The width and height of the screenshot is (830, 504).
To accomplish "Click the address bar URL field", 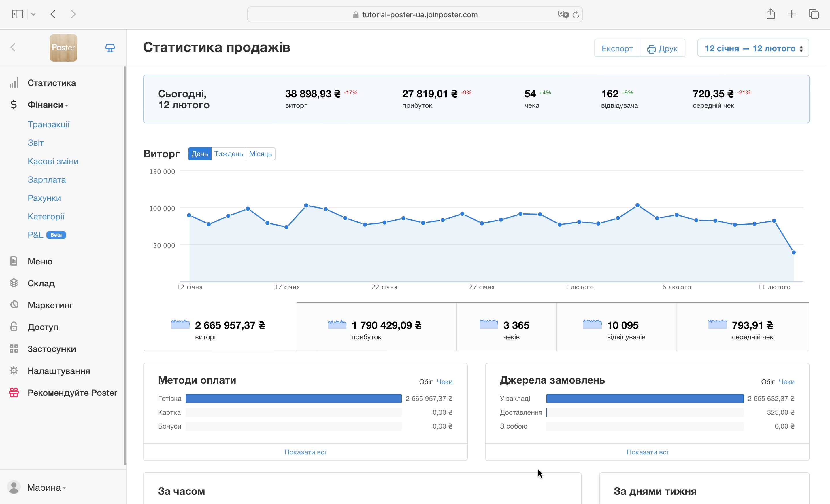I will coord(415,14).
